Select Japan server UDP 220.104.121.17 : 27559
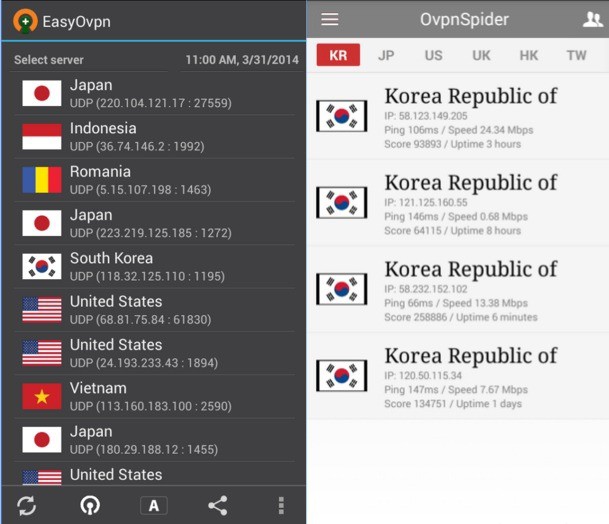Image resolution: width=609 pixels, height=524 pixels. [x=154, y=93]
